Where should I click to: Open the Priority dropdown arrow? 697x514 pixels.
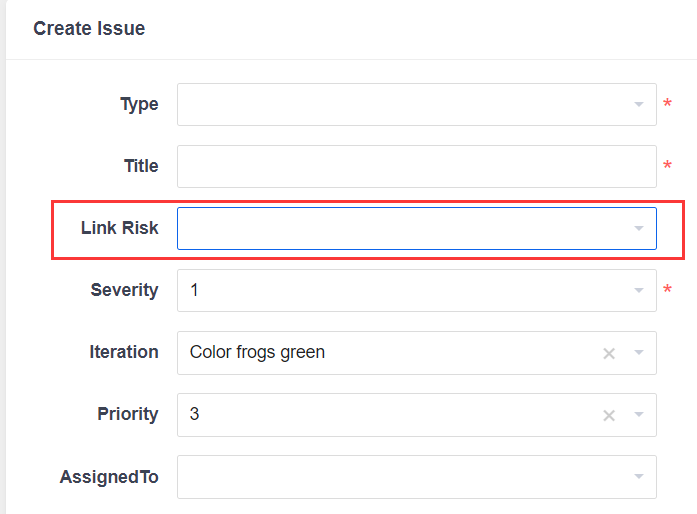[639, 415]
